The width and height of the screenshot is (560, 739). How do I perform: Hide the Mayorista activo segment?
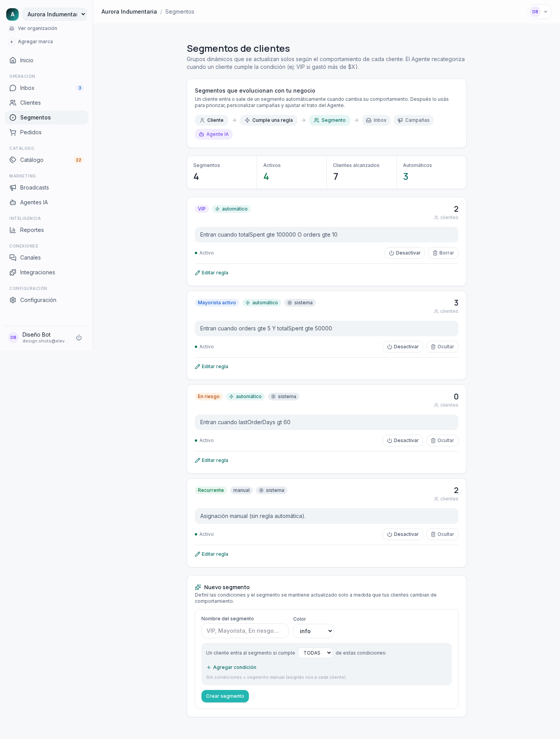[x=442, y=347]
